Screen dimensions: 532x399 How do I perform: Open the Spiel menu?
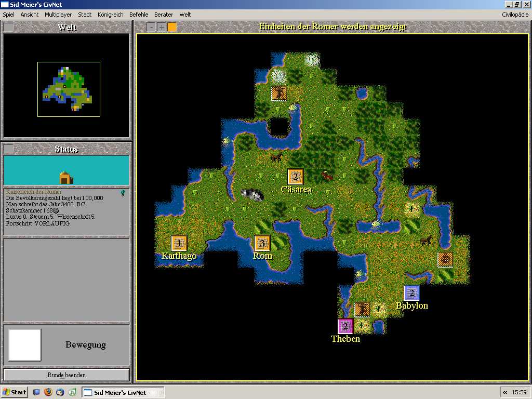click(8, 15)
